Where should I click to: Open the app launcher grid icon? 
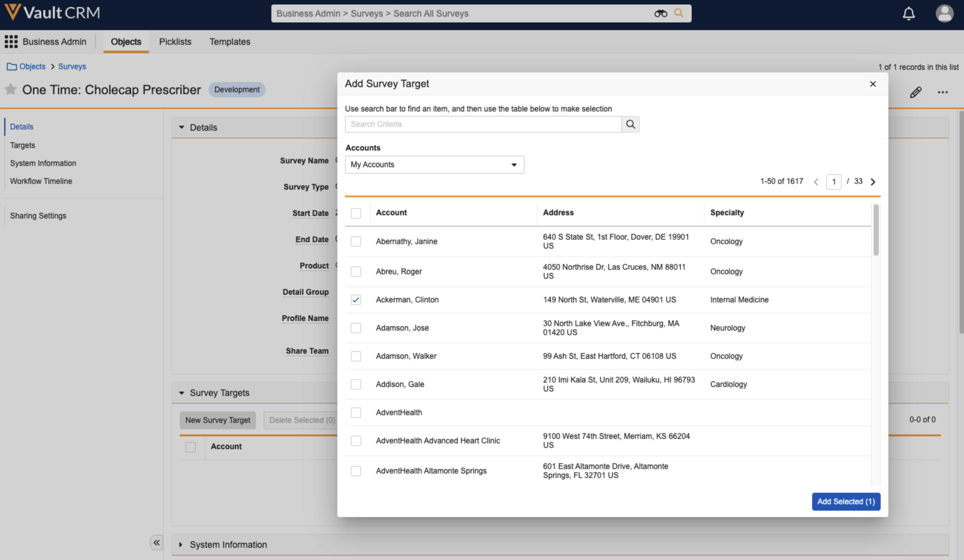[11, 42]
